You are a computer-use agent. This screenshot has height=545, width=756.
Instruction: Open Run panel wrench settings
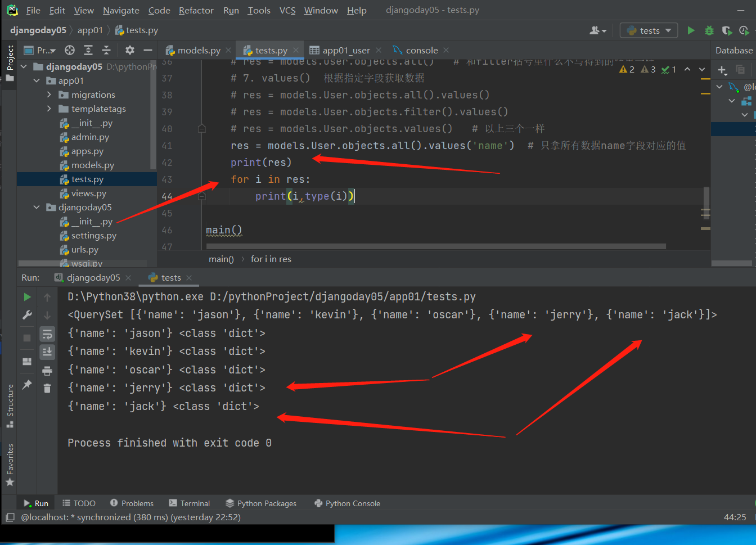point(27,315)
